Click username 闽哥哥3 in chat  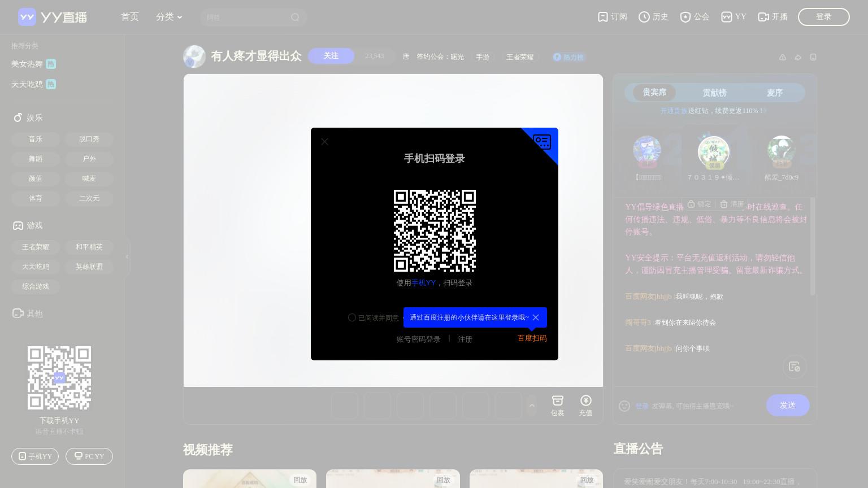[638, 323]
